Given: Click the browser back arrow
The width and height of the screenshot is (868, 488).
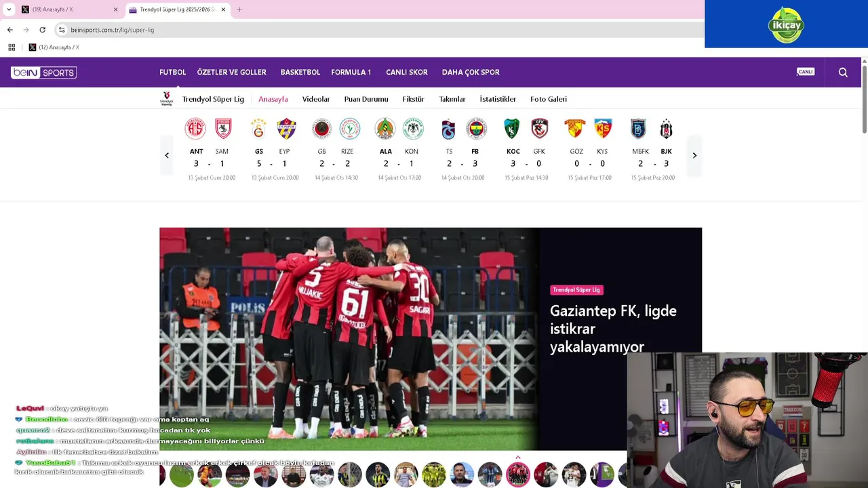Looking at the screenshot, I should pyautogui.click(x=9, y=30).
